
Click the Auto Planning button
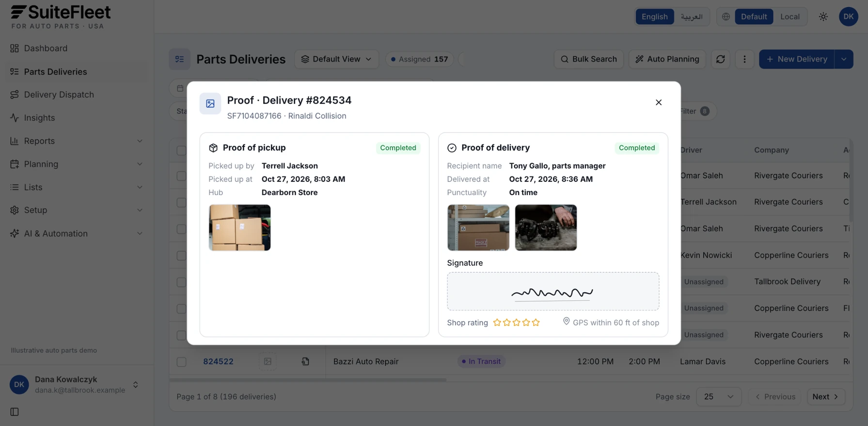click(x=667, y=59)
